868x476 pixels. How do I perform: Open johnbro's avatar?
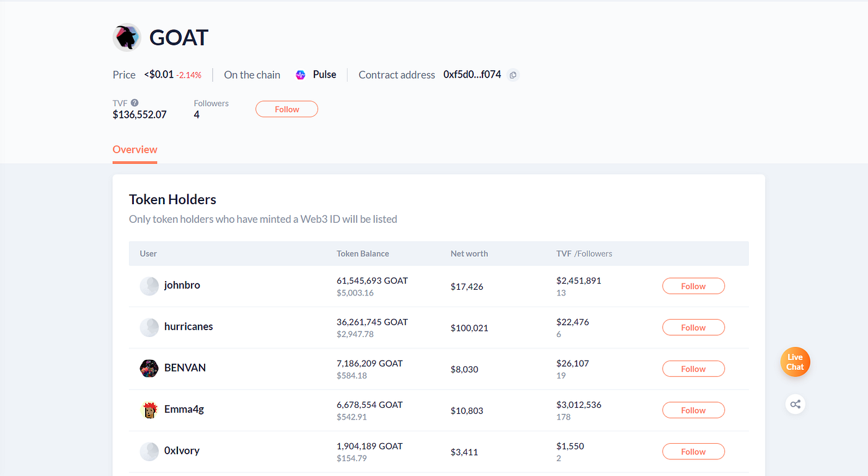(x=149, y=286)
